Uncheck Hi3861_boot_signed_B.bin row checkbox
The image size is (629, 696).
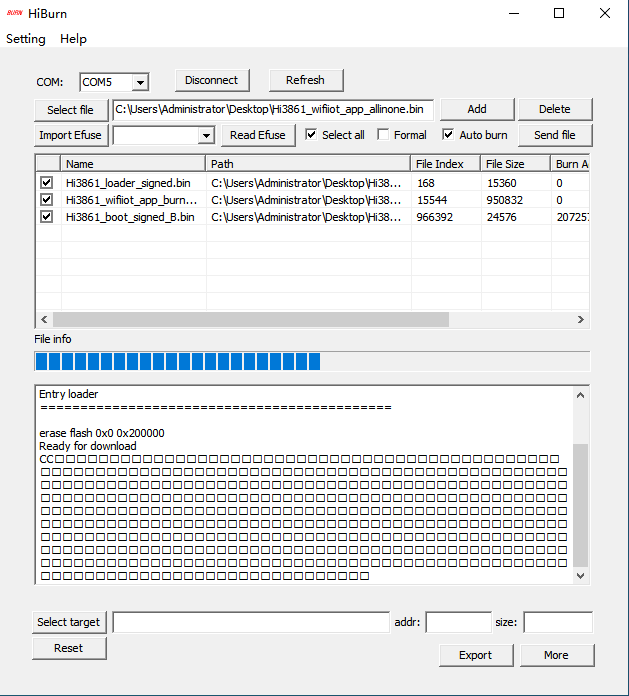click(47, 217)
